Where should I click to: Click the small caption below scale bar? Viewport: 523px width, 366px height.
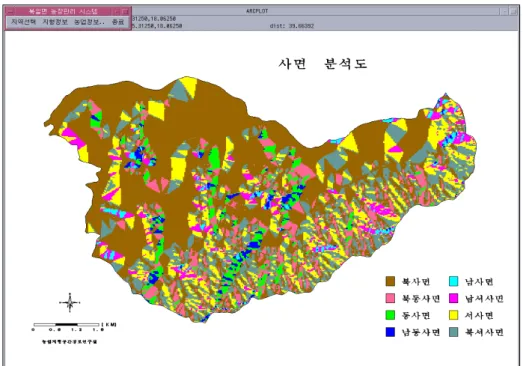point(69,342)
